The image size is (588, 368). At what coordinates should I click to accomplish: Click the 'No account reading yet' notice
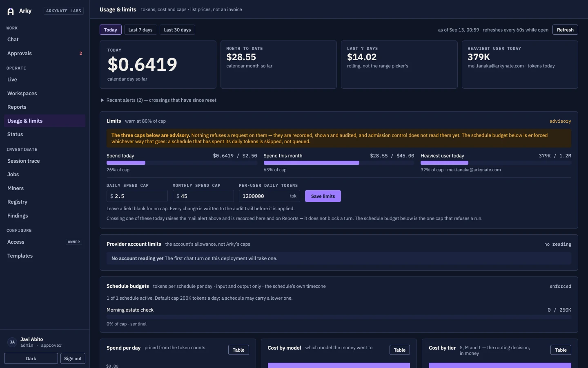[339, 258]
